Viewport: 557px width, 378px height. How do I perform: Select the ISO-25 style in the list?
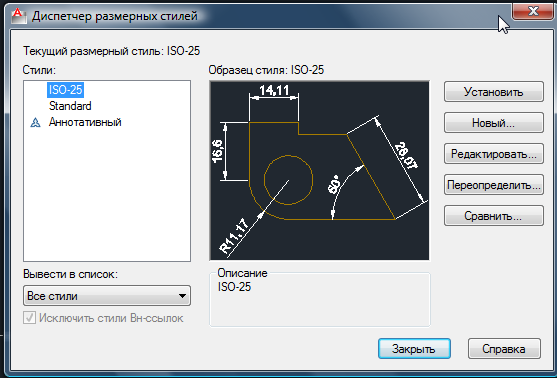pyautogui.click(x=65, y=90)
